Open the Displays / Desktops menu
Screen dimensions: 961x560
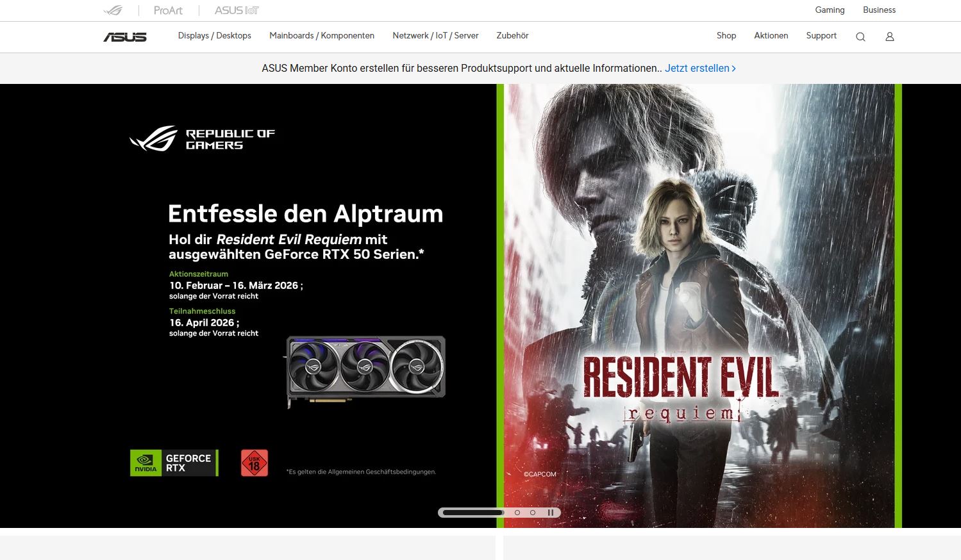pos(214,36)
